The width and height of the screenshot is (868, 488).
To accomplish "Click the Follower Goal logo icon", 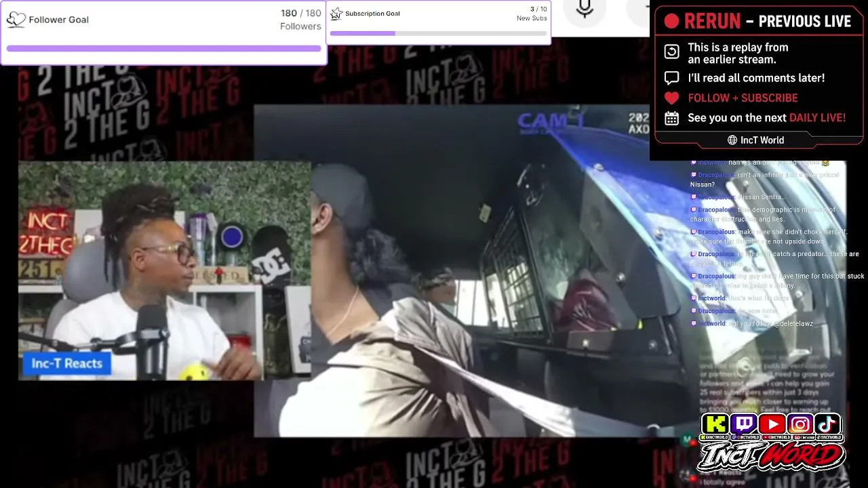I will [x=16, y=20].
